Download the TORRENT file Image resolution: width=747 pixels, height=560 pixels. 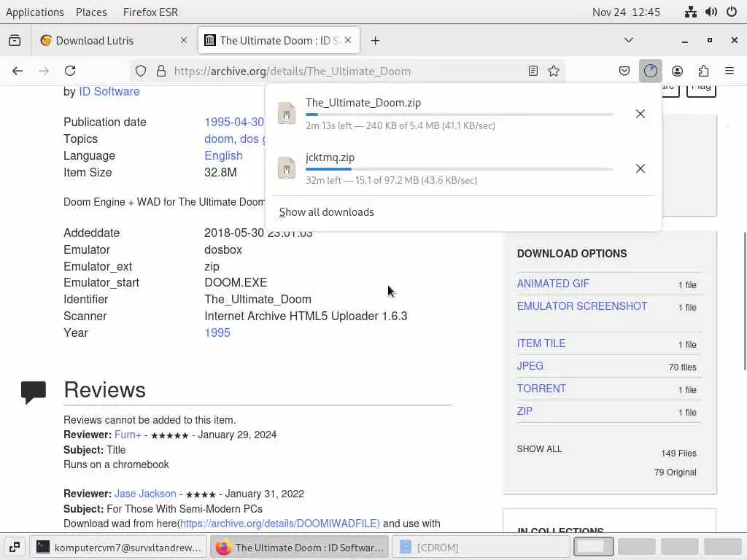click(x=541, y=389)
